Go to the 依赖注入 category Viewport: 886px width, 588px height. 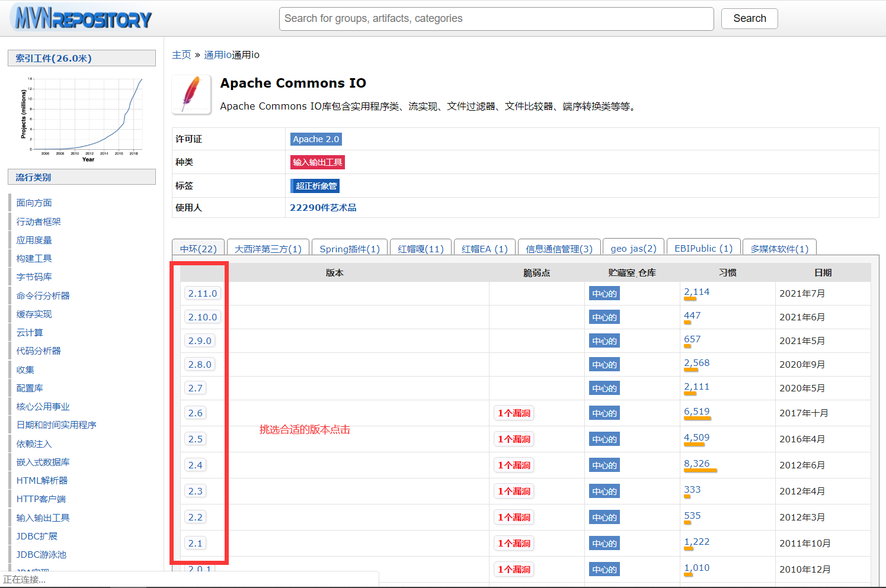pyautogui.click(x=34, y=444)
